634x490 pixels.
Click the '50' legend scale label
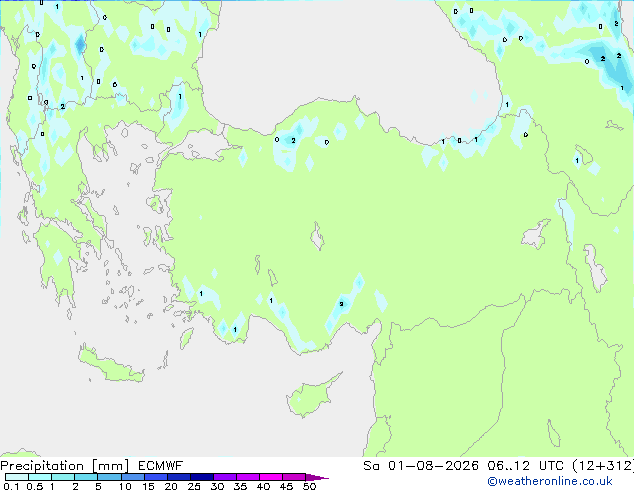(x=309, y=486)
